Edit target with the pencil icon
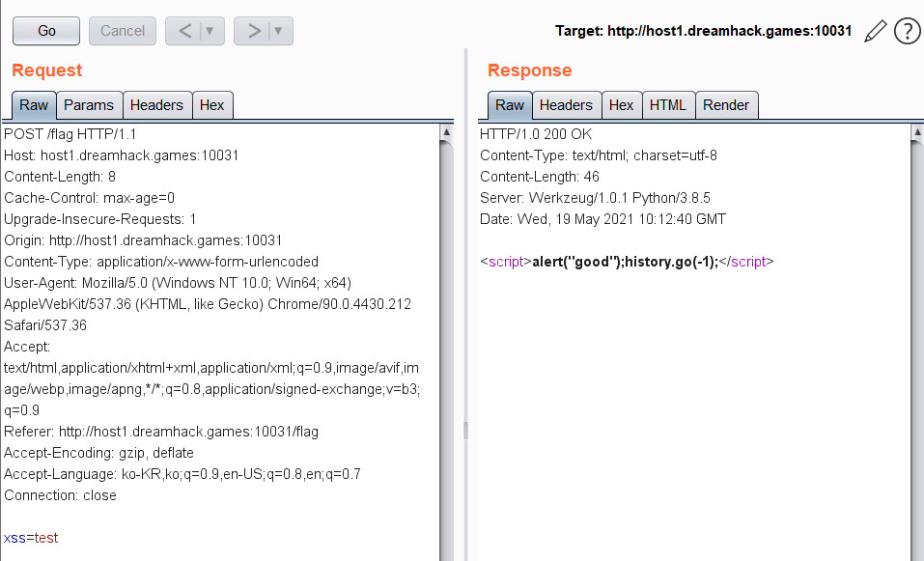Screen dimensions: 924x561 coord(875,31)
